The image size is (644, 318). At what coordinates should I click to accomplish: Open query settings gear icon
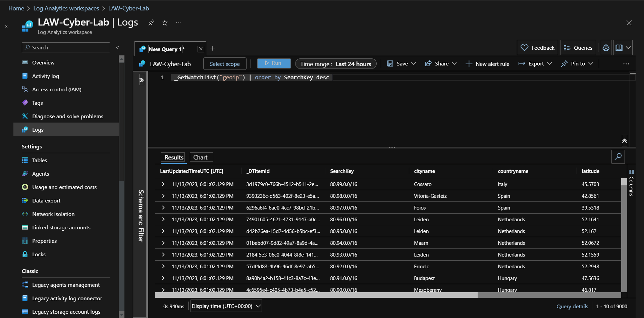606,48
